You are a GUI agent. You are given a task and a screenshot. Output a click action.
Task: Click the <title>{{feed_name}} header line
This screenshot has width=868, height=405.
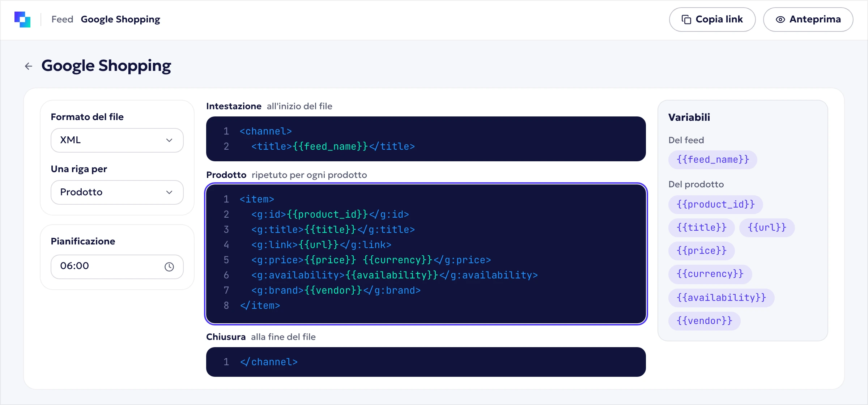point(333,146)
